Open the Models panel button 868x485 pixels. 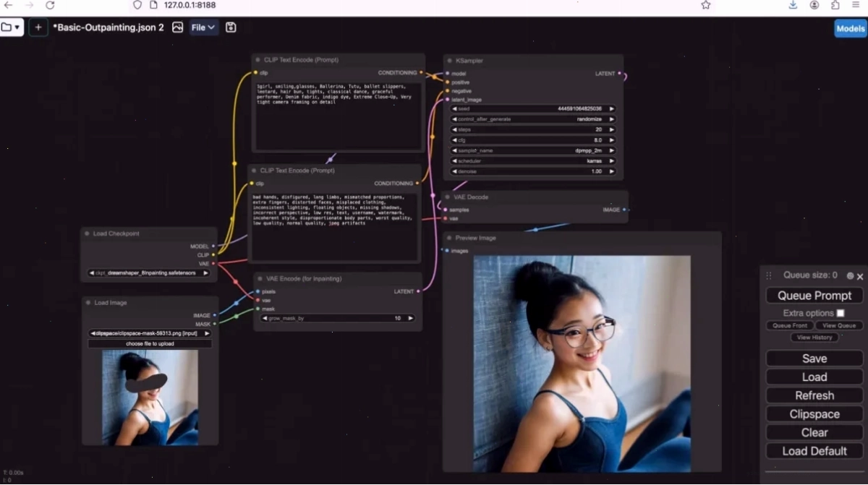[850, 28]
